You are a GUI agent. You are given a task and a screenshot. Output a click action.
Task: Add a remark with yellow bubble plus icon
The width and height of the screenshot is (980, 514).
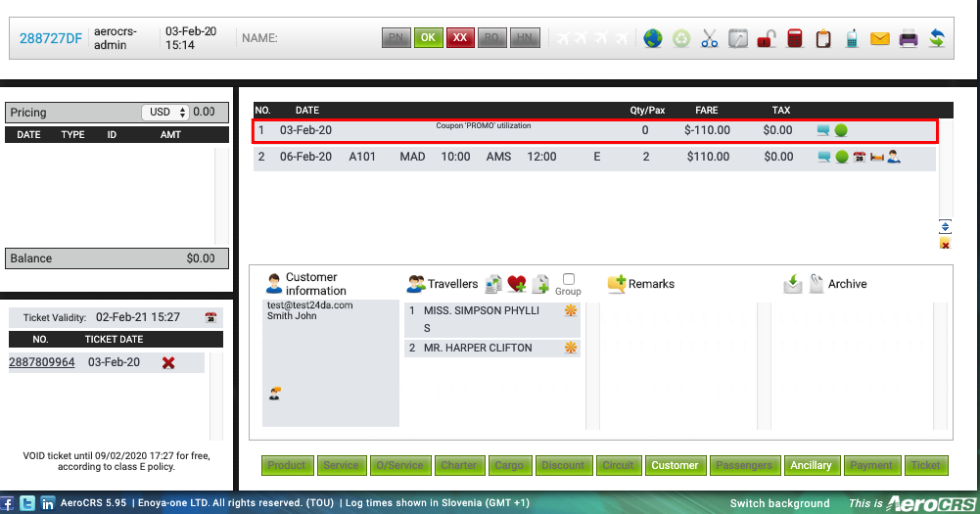[x=616, y=284]
